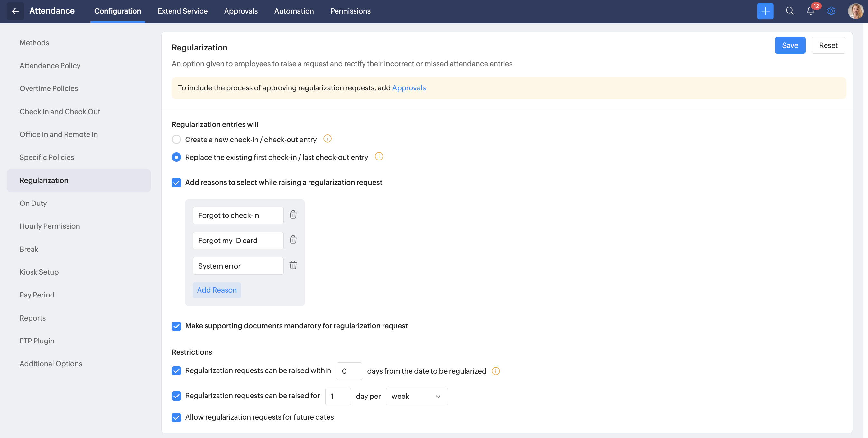Viewport: 868px width, 438px height.
Task: Open the search magnifier icon
Action: (790, 11)
